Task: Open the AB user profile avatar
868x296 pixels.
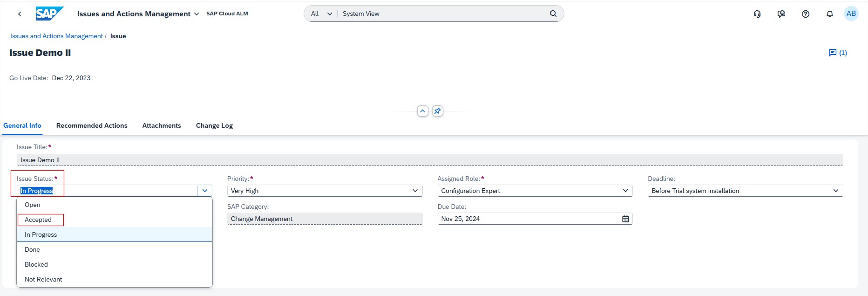Action: (851, 14)
